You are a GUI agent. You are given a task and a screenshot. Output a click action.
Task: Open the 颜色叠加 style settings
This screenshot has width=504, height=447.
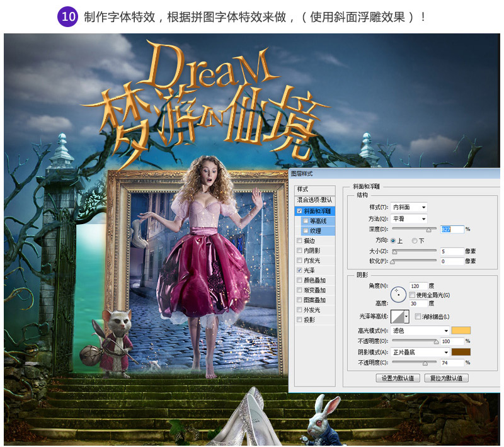coord(314,280)
